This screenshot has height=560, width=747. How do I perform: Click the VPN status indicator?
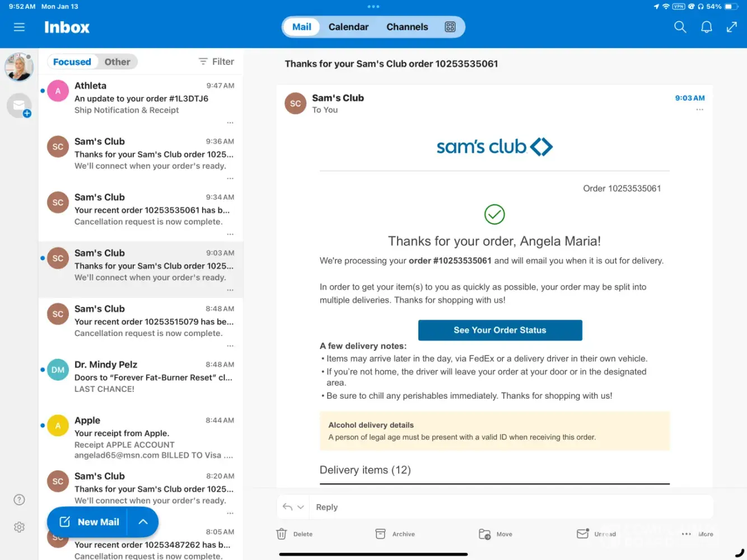coord(679,7)
